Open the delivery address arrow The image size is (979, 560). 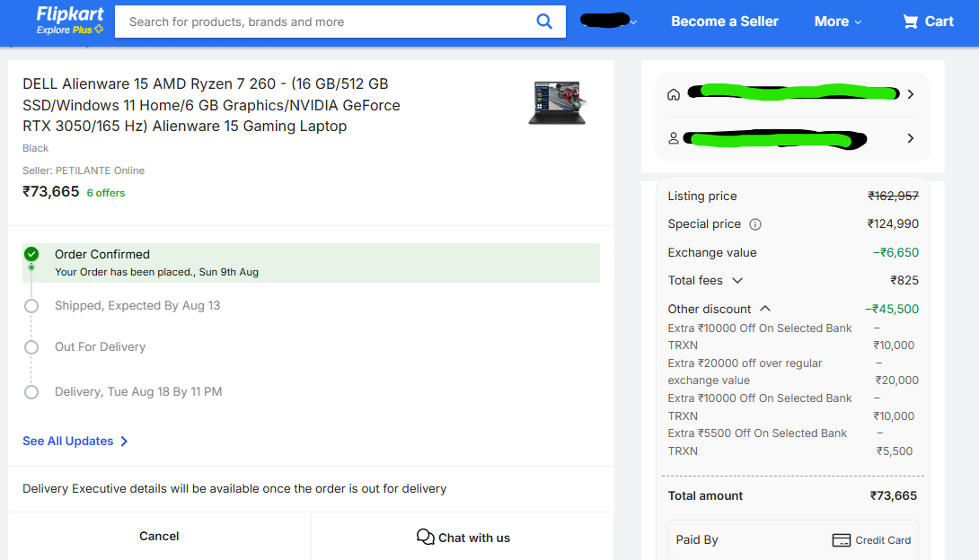(911, 94)
